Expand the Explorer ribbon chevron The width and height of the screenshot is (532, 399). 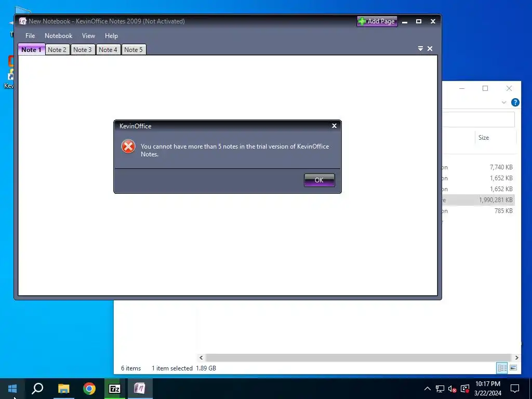[504, 102]
